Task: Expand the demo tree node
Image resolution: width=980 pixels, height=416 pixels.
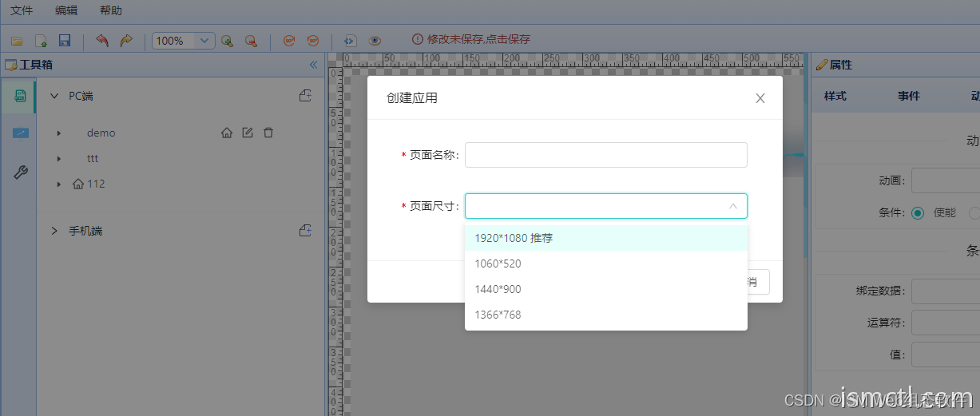Action: click(x=59, y=133)
